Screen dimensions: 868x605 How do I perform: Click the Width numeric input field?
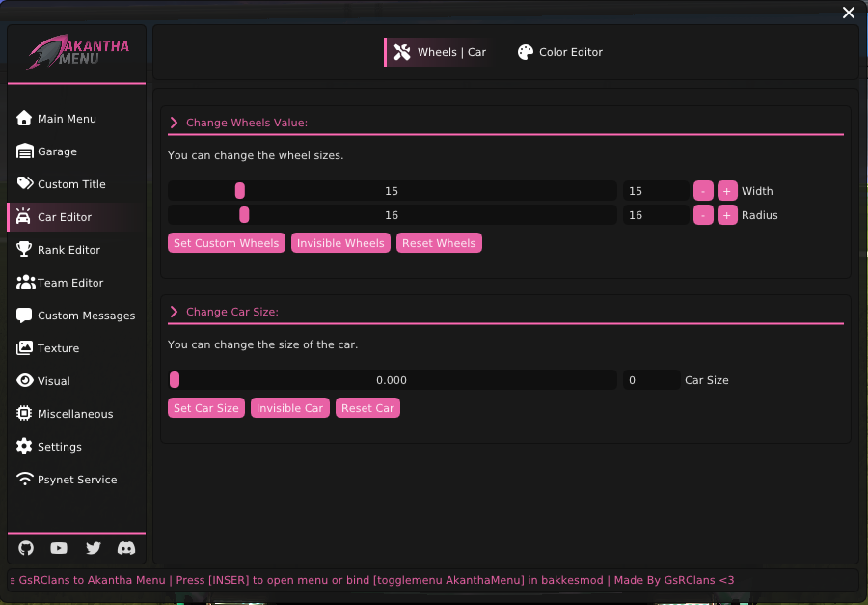652,191
